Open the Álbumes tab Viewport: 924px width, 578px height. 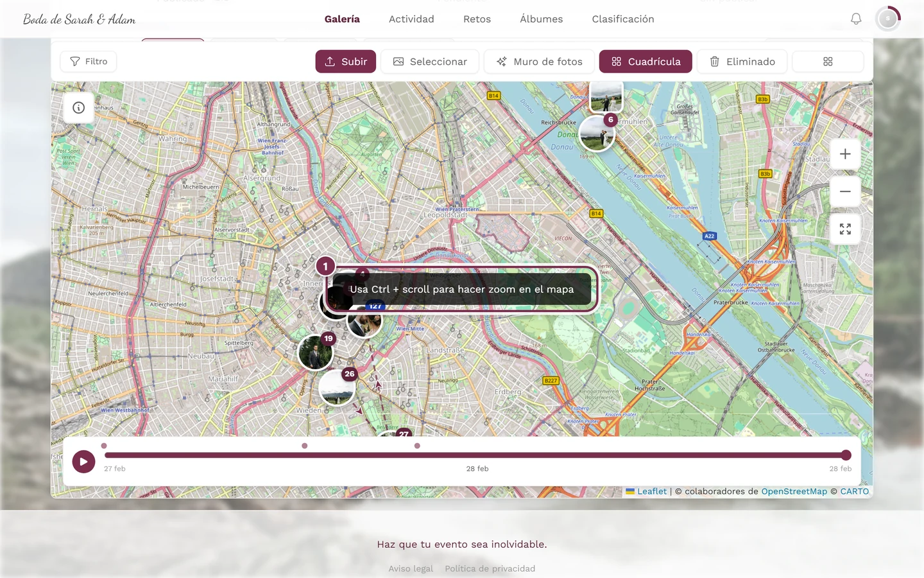tap(542, 19)
